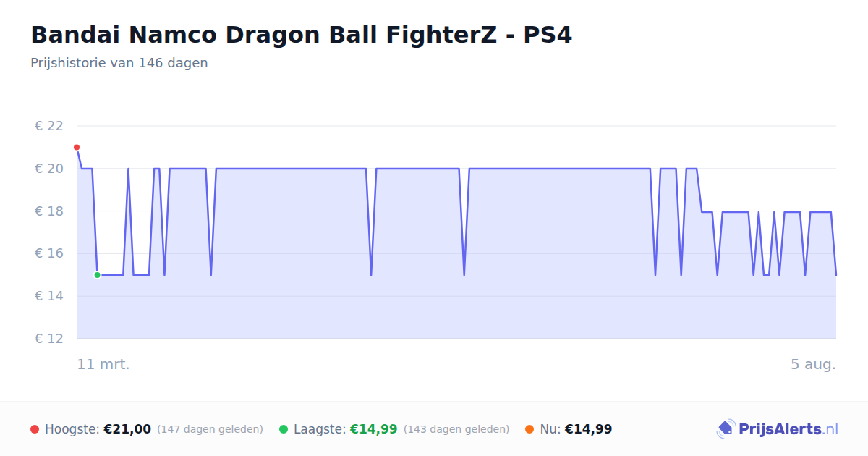The image size is (868, 456).
Task: Click the green lowest price dot on chart
Action: [x=97, y=275]
